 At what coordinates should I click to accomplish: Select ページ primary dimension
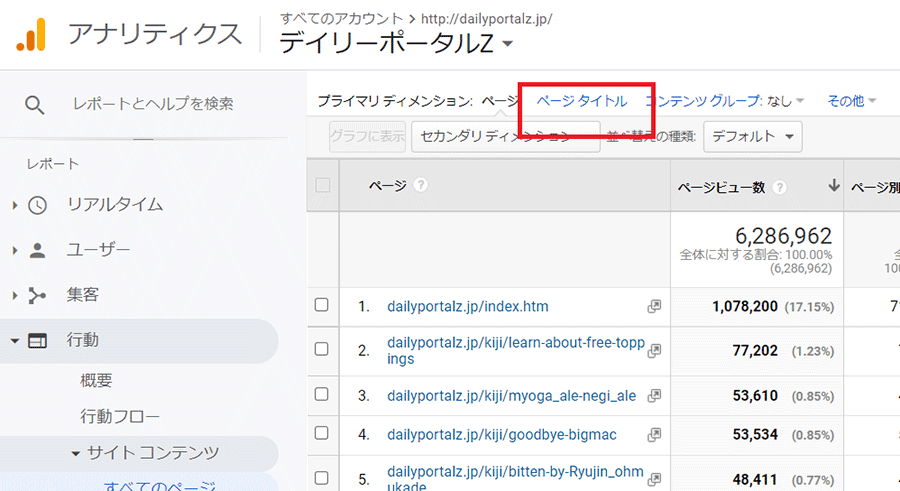[x=499, y=101]
